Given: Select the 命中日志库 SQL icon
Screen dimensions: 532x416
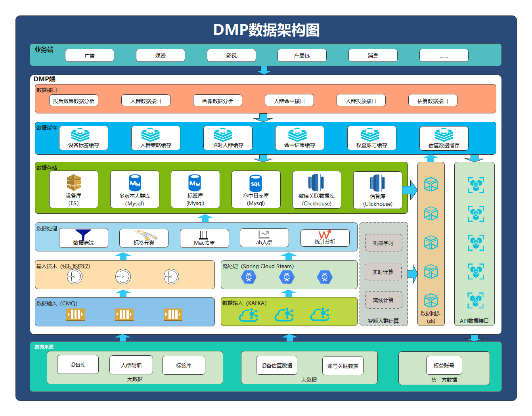Looking at the screenshot, I should click(256, 183).
